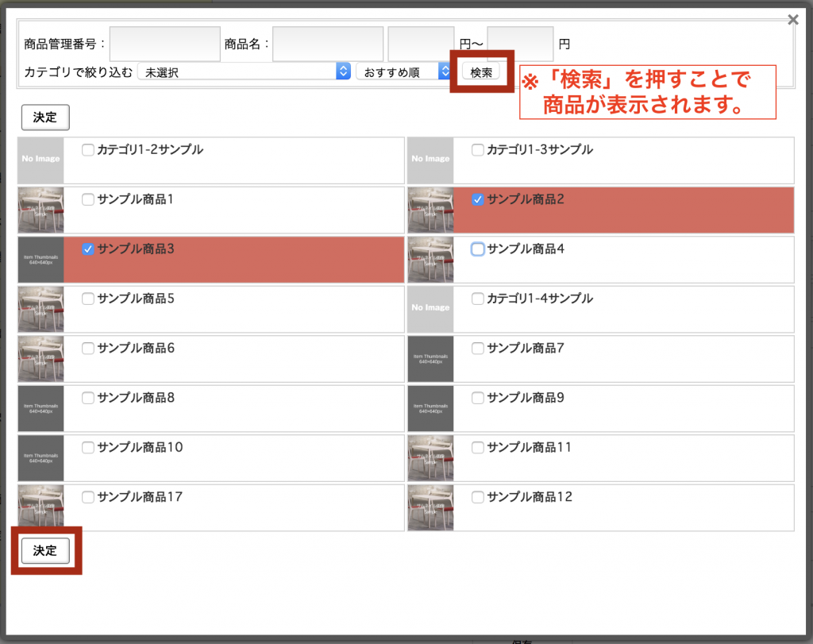Enable the サンプル商品7 checkbox
813x644 pixels.
pos(477,348)
